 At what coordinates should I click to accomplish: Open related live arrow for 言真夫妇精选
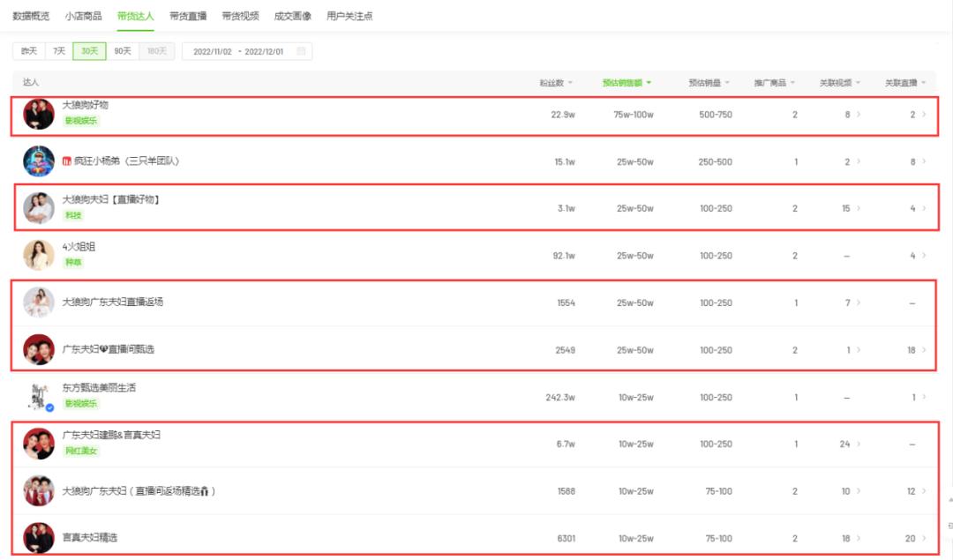click(x=924, y=539)
